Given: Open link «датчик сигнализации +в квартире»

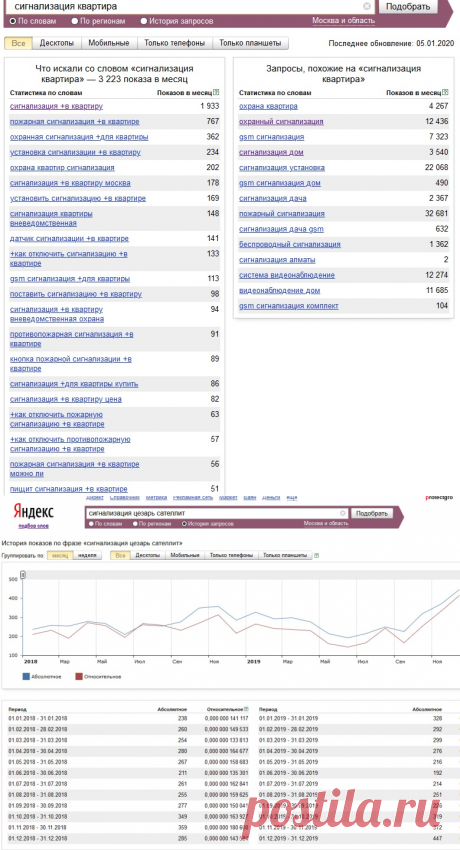Looking at the screenshot, I should tap(69, 239).
